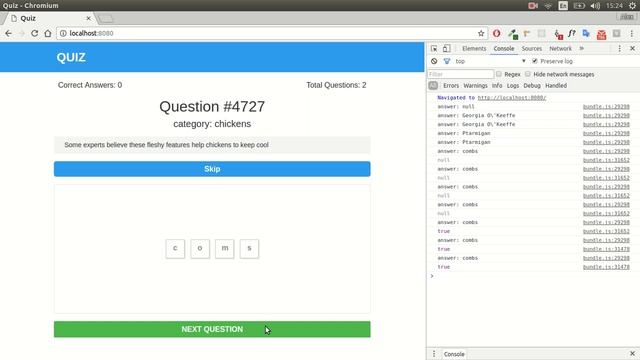Open the red mail extension icon
This screenshot has width=640, height=360.
point(601,34)
